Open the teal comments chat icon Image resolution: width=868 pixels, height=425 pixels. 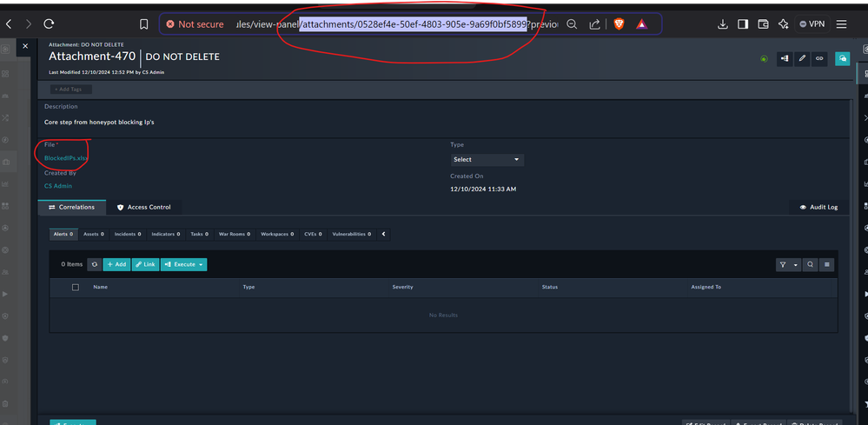[842, 58]
